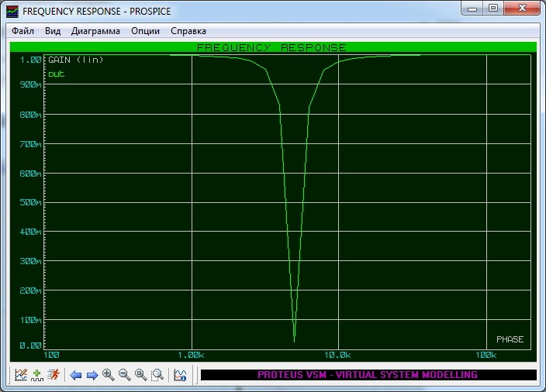This screenshot has height=392, width=546.
Task: Click the bottom tip of the notch curve
Action: click(x=294, y=341)
